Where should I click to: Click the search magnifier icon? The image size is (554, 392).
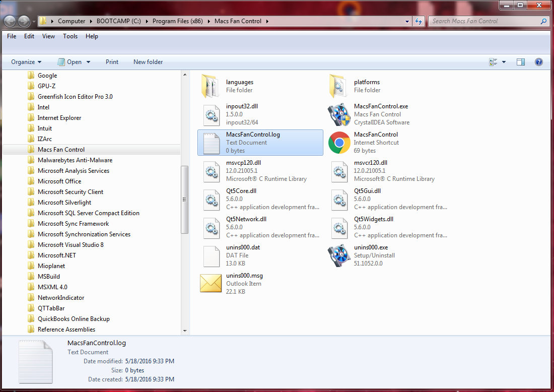pos(543,21)
